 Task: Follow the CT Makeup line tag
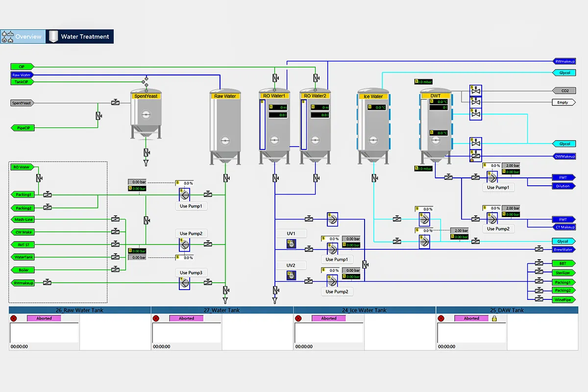tap(564, 227)
